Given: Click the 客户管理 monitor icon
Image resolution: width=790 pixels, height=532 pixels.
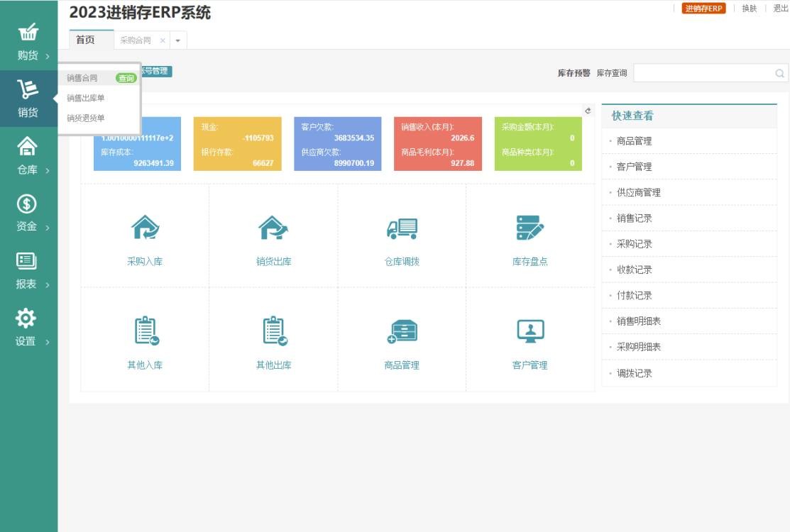Looking at the screenshot, I should [530, 331].
